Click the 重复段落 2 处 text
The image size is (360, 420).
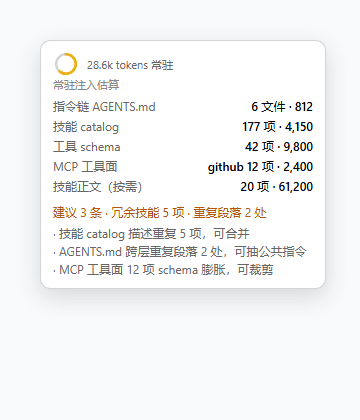click(x=230, y=213)
